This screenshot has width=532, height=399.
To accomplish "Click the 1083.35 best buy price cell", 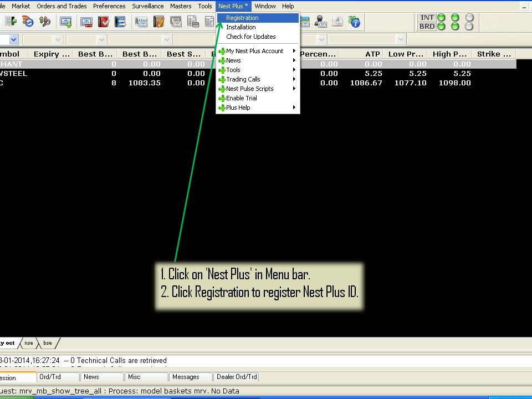I will click(x=144, y=83).
